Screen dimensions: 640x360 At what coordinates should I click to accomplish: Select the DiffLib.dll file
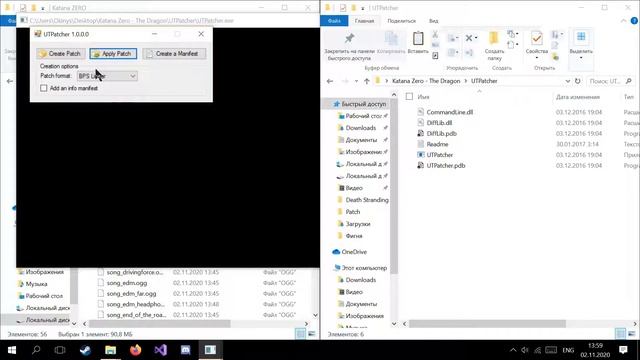point(439,123)
